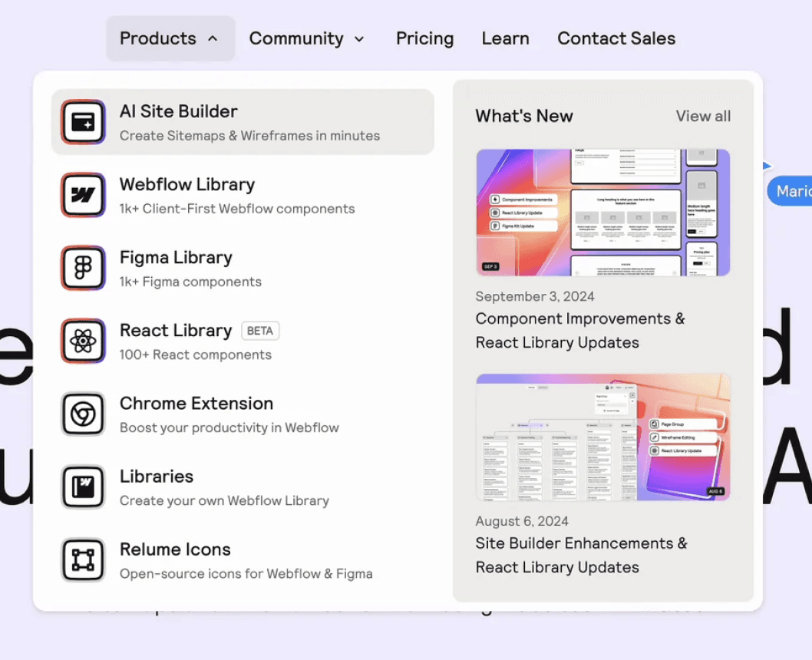Open Site Builder Enhancements article title
The image size is (812, 660).
[581, 555]
